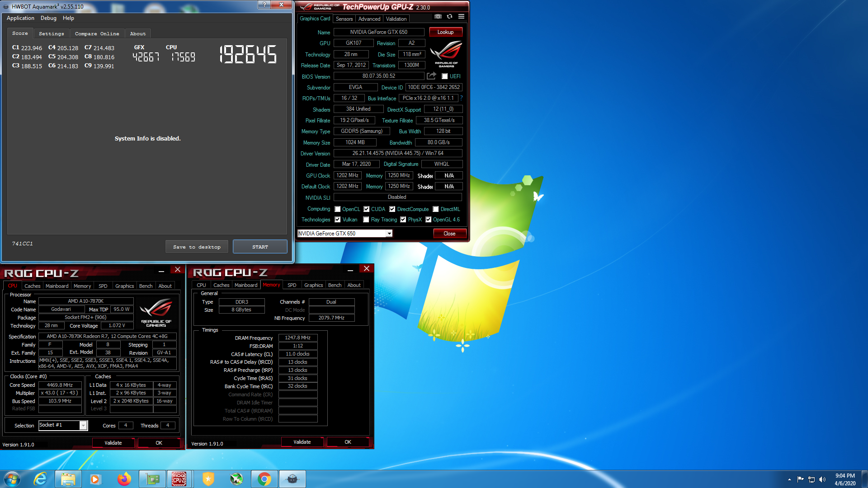Screen dimensions: 868x488
Task: Take a GPU-Z screenshot with camera icon
Action: point(438,17)
